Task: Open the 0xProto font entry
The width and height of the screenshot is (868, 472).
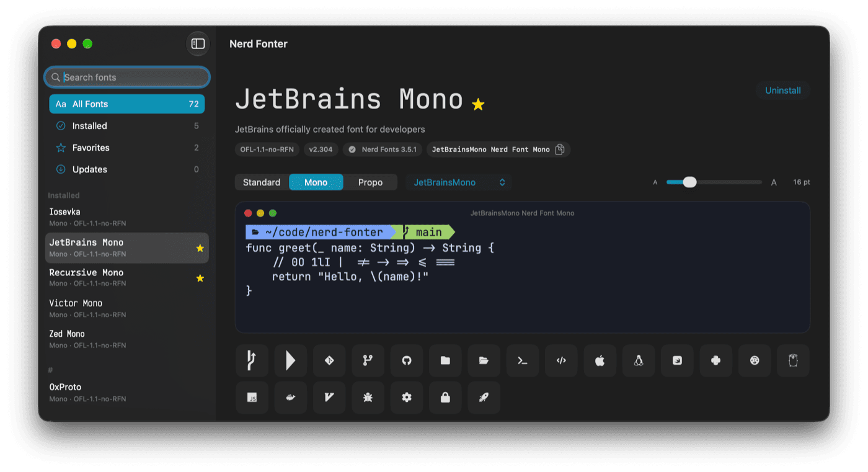Action: coord(127,392)
